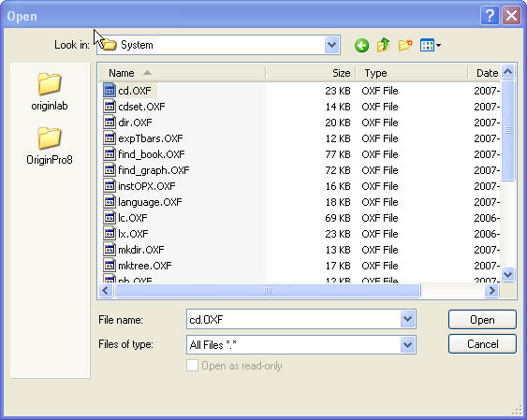Screen dimensions: 527x420
Task: Toggle Open as read-only checkbox
Action: tap(192, 365)
